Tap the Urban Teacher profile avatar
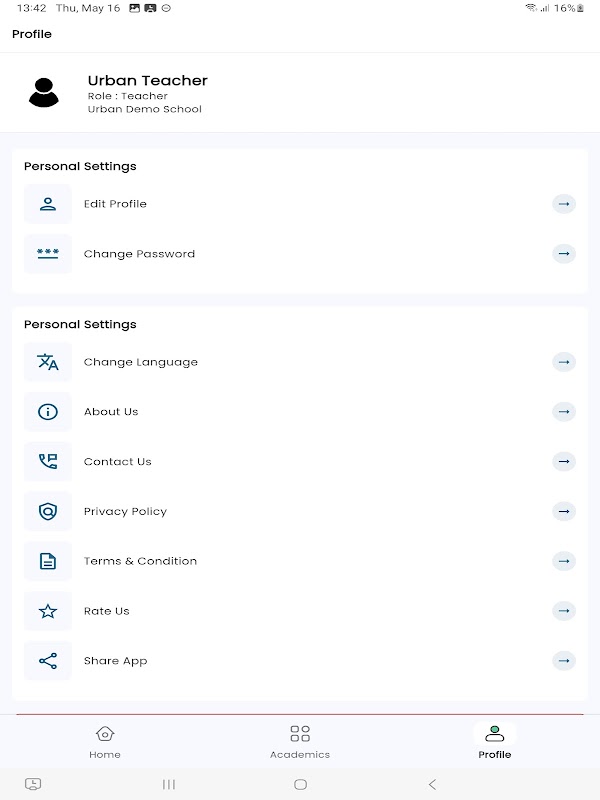The image size is (600, 800). 43,92
